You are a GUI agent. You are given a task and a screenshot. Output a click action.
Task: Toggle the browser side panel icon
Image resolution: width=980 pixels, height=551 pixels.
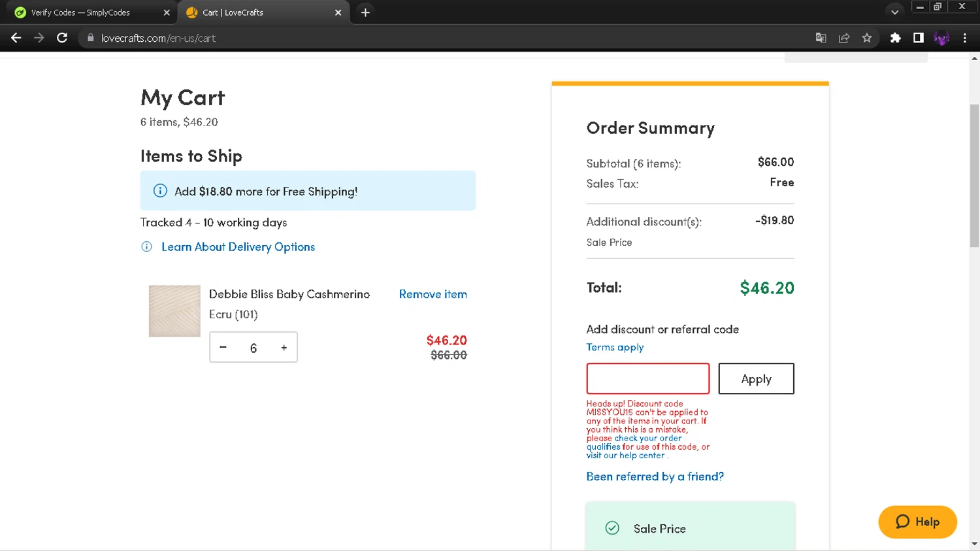(919, 38)
